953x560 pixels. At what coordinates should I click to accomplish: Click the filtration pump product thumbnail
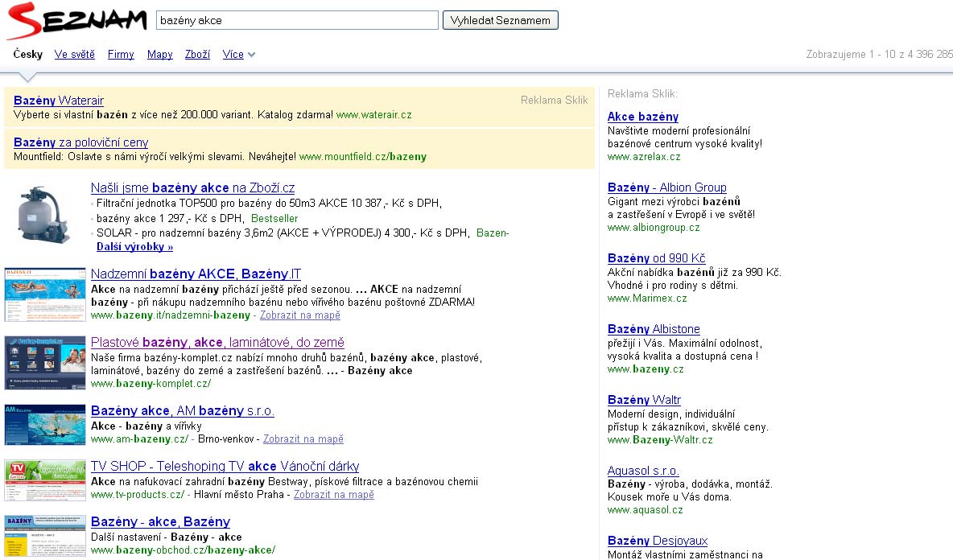pos(45,215)
